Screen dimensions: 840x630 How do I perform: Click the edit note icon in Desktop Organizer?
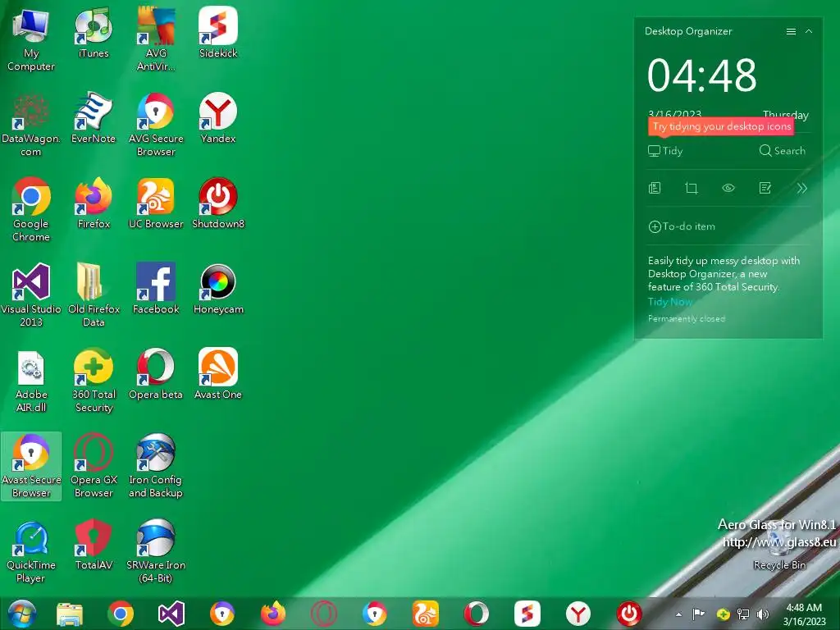[x=765, y=188]
